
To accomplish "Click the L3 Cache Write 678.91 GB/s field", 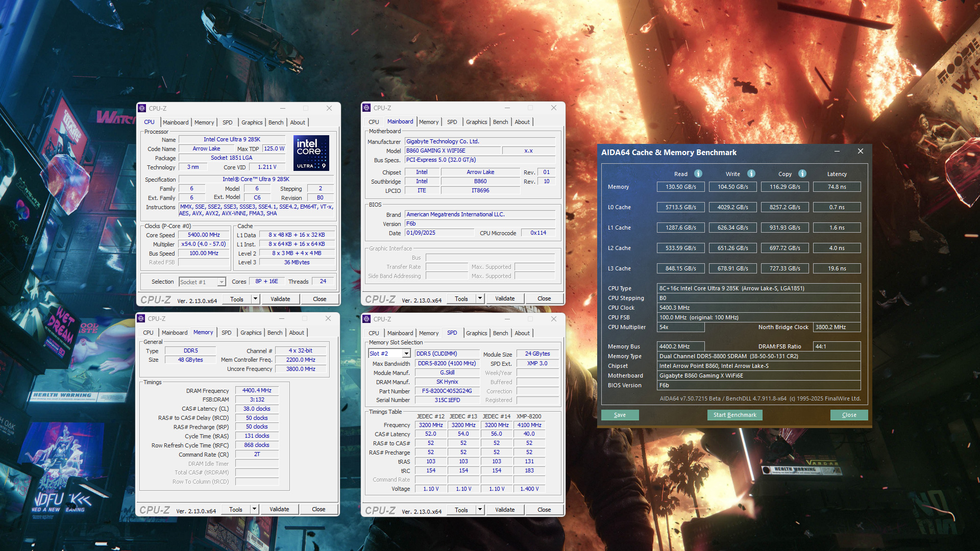I will 732,268.
